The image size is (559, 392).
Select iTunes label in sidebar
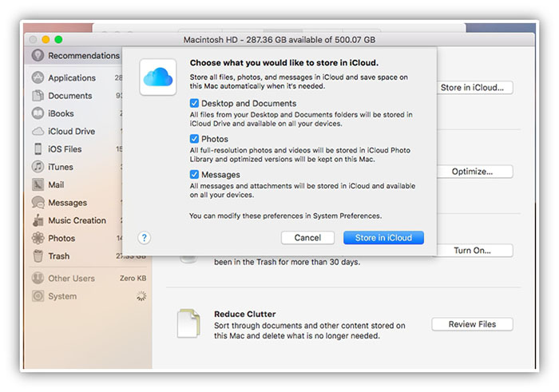(61, 167)
